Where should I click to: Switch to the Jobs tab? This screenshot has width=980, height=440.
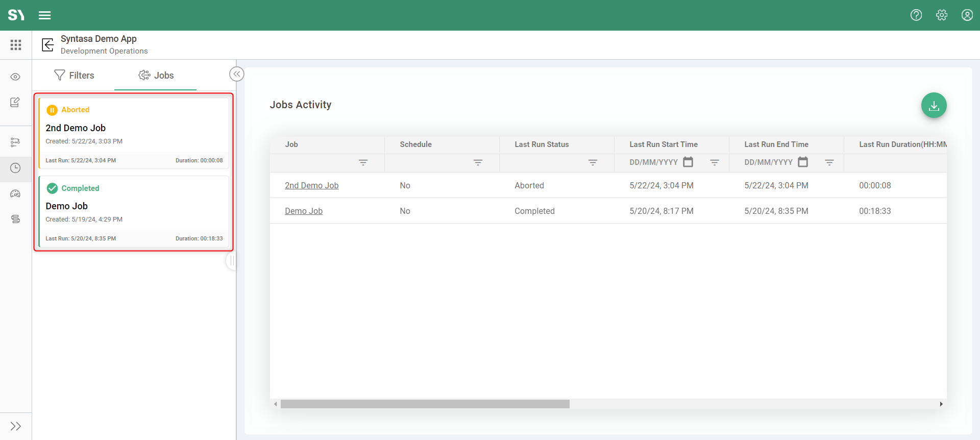point(156,76)
